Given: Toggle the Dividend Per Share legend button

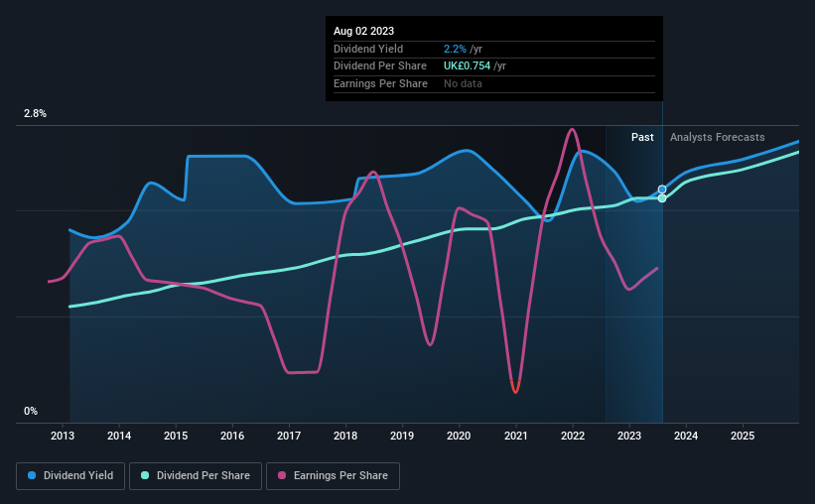Looking at the screenshot, I should click(x=196, y=476).
